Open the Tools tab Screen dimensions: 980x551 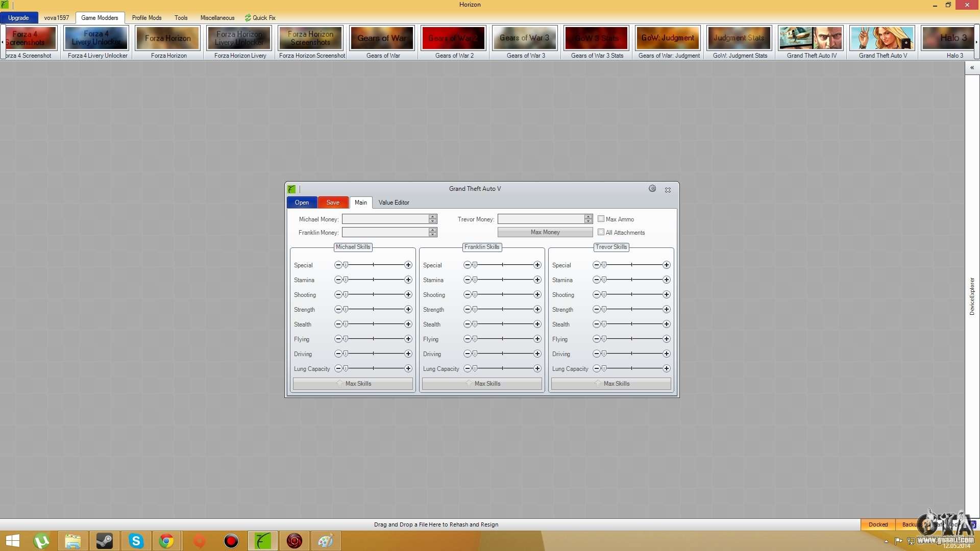(x=181, y=18)
